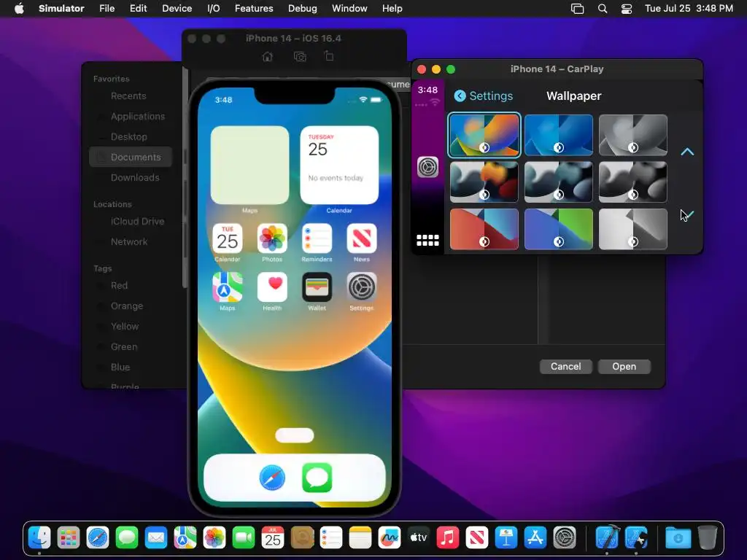Viewport: 747px width, 560px height.
Task: Open Control Center in menu bar
Action: pos(627,9)
